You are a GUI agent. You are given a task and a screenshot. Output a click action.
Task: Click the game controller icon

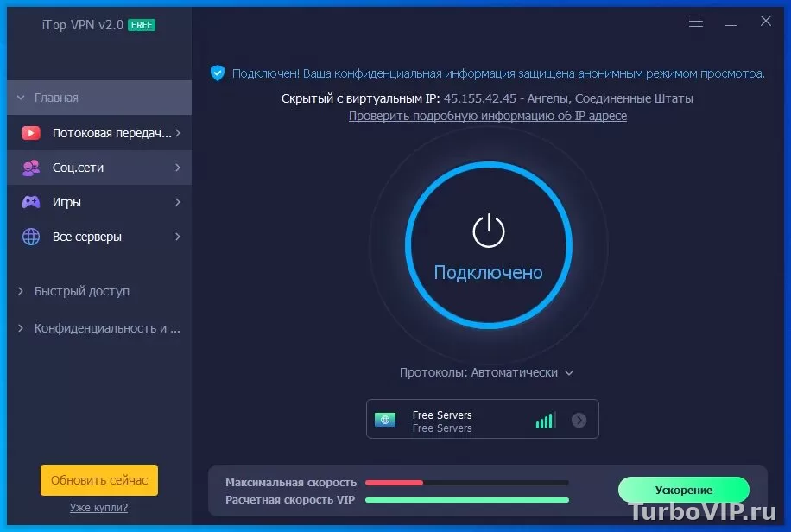[31, 202]
